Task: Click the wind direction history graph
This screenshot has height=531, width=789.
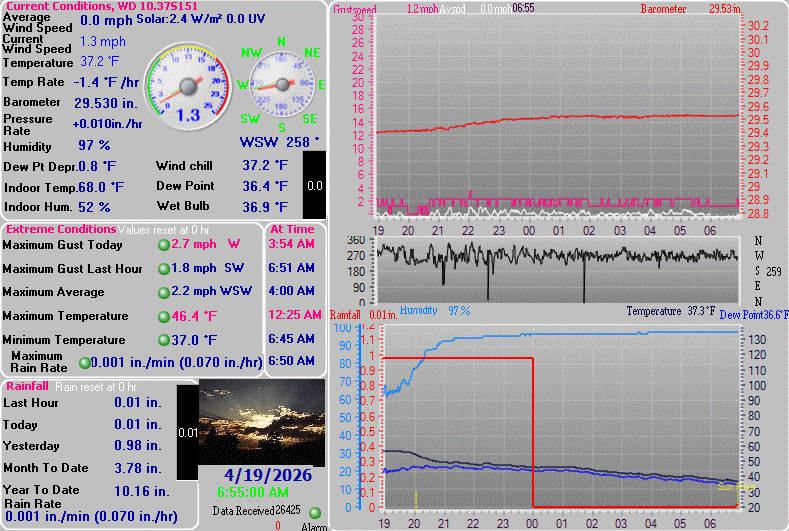Action: coord(557,270)
